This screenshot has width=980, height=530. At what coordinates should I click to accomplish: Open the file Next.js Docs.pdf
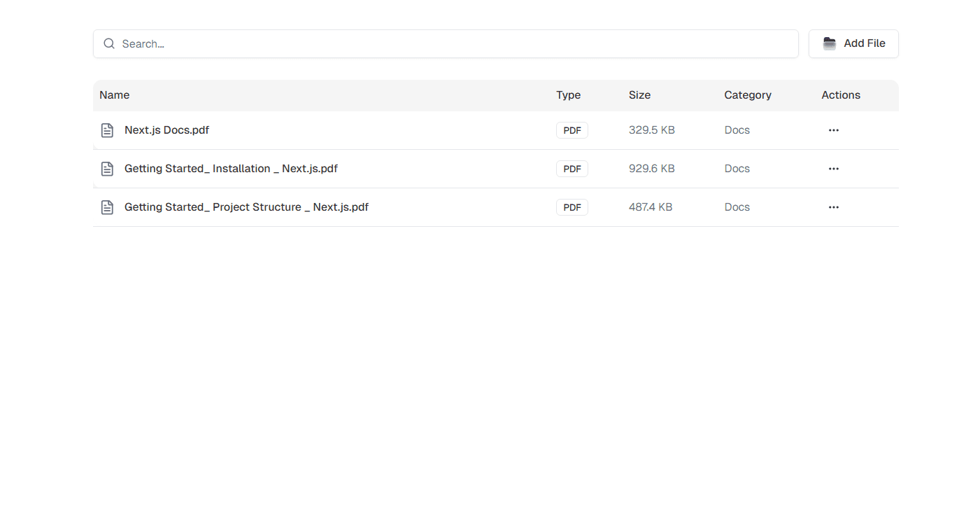(x=166, y=130)
